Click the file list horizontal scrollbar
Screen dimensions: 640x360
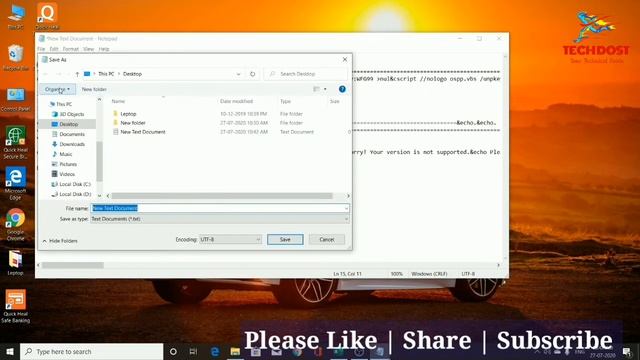tap(222, 196)
